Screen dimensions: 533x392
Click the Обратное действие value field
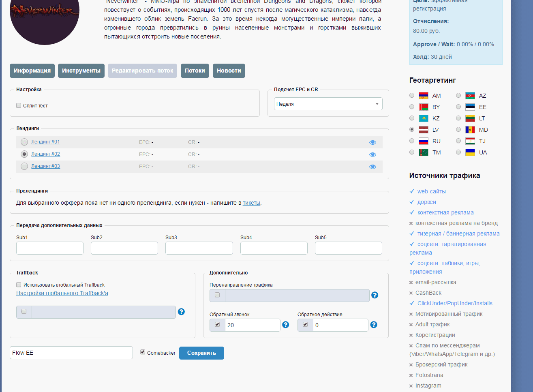pos(340,325)
